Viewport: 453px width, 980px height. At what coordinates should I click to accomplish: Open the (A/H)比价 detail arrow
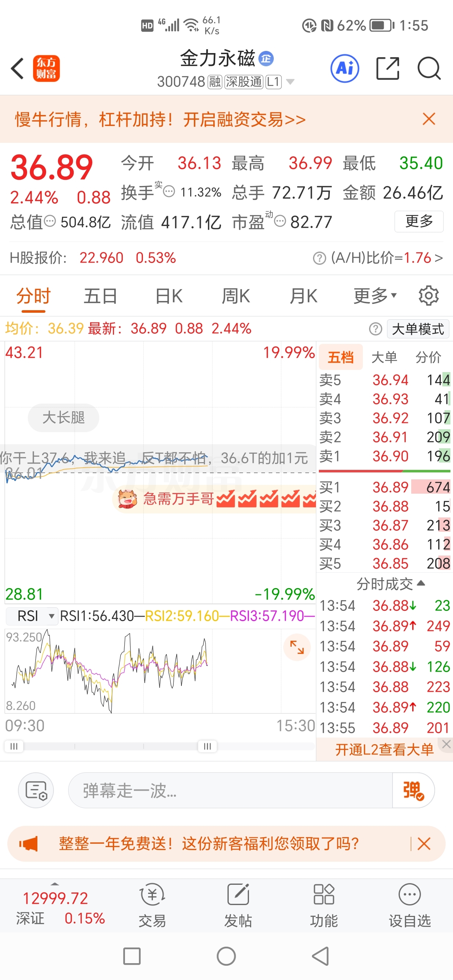[x=439, y=258]
